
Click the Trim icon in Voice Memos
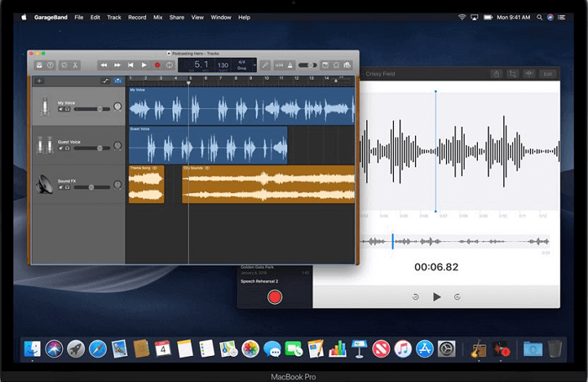coord(512,74)
